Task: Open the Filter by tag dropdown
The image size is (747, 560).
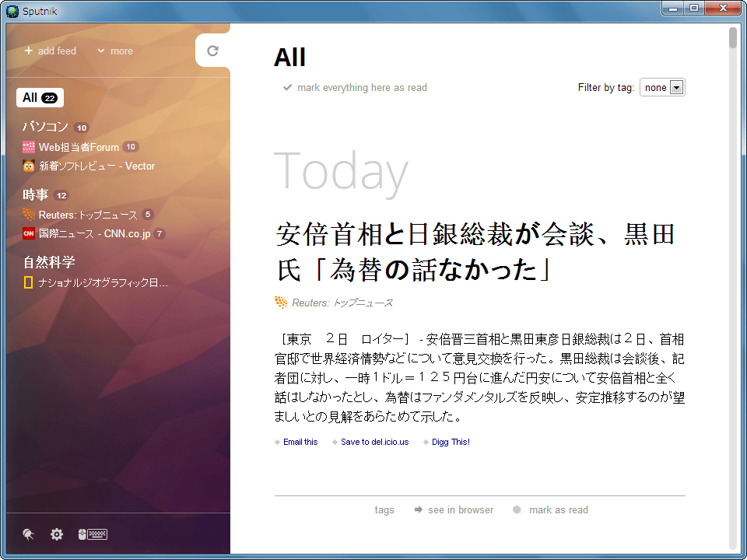Action: pos(661,88)
